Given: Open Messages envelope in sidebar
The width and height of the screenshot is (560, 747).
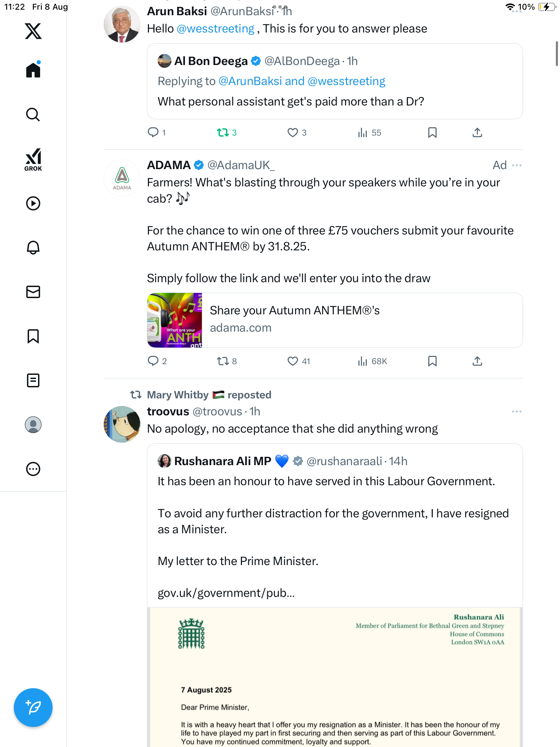Looking at the screenshot, I should pos(33,292).
